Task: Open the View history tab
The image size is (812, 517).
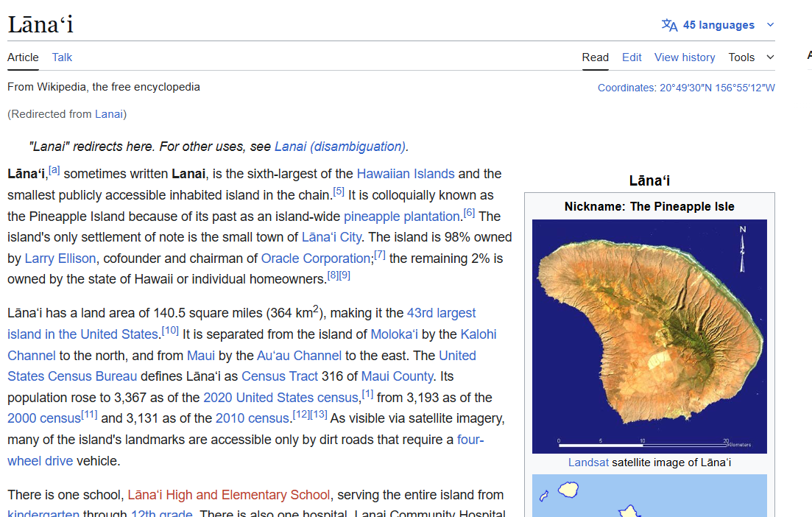Action: (x=685, y=57)
